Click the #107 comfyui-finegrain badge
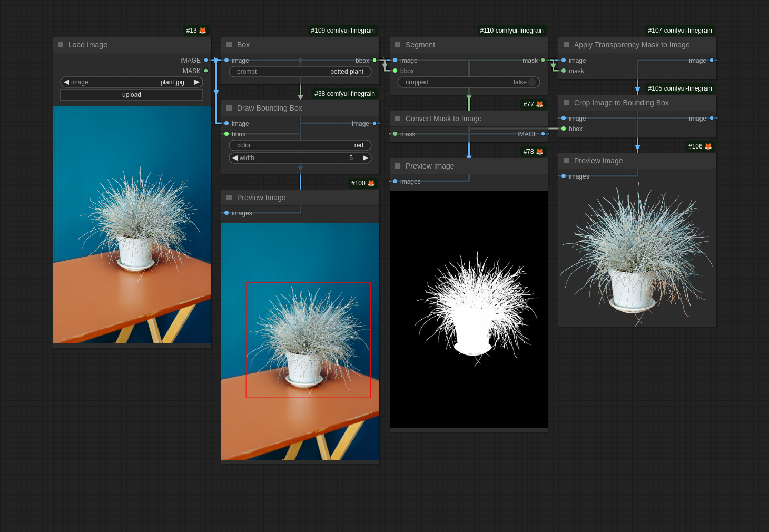The height and width of the screenshot is (532, 769). pos(680,31)
